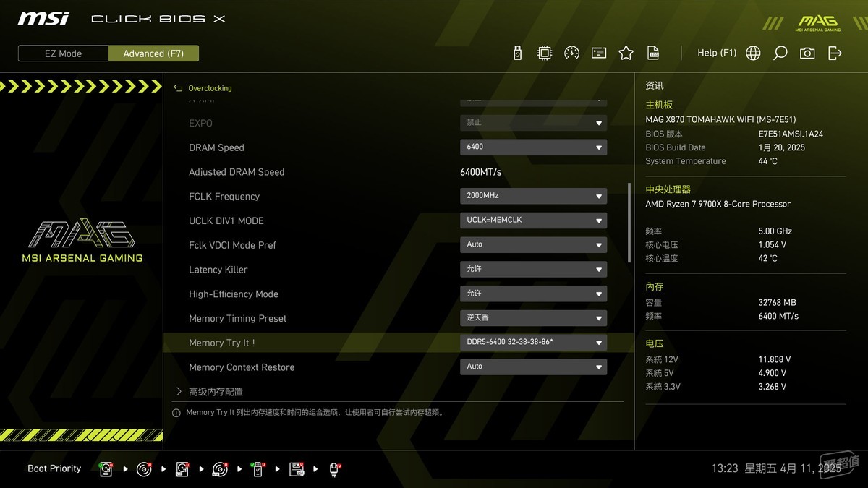Select the USB floppy boot icon
The height and width of the screenshot is (488, 868).
[x=297, y=468]
